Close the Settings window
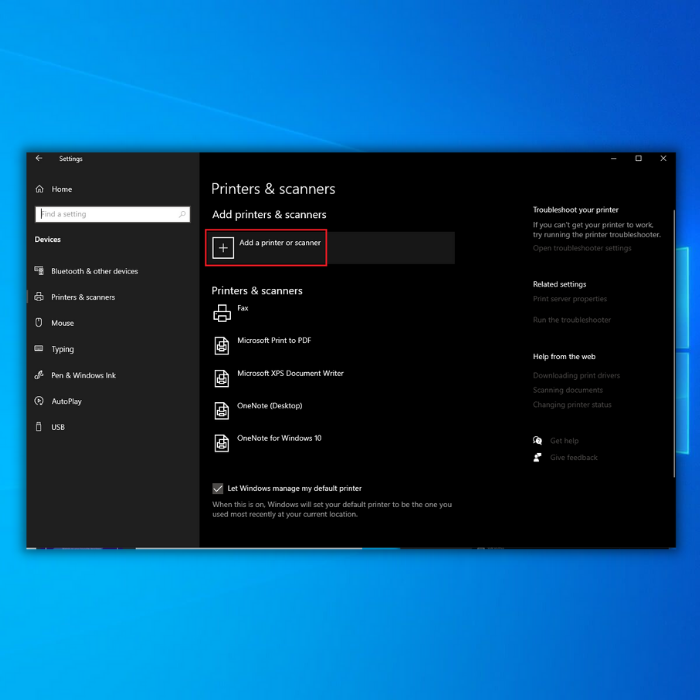Viewport: 700px width, 700px height. click(x=663, y=158)
